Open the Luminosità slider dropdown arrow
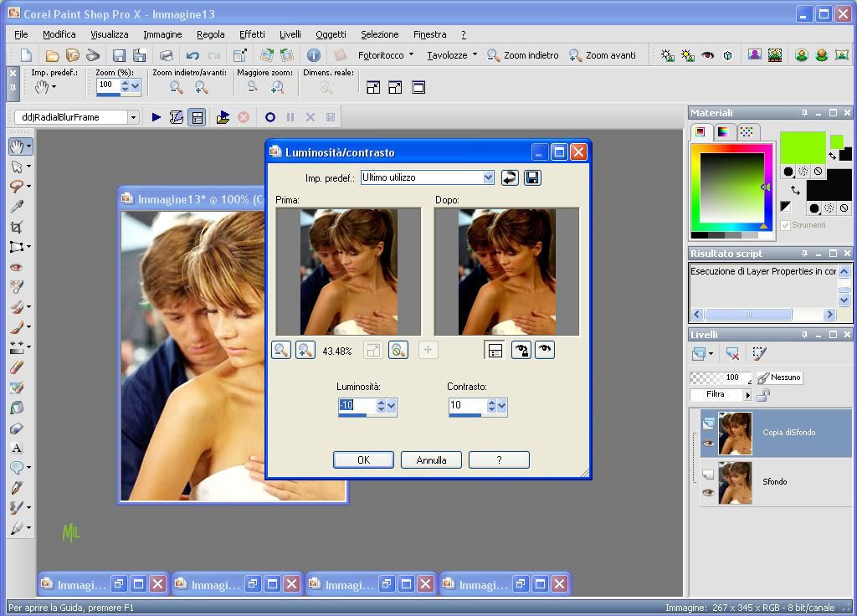The height and width of the screenshot is (616, 857). point(392,406)
